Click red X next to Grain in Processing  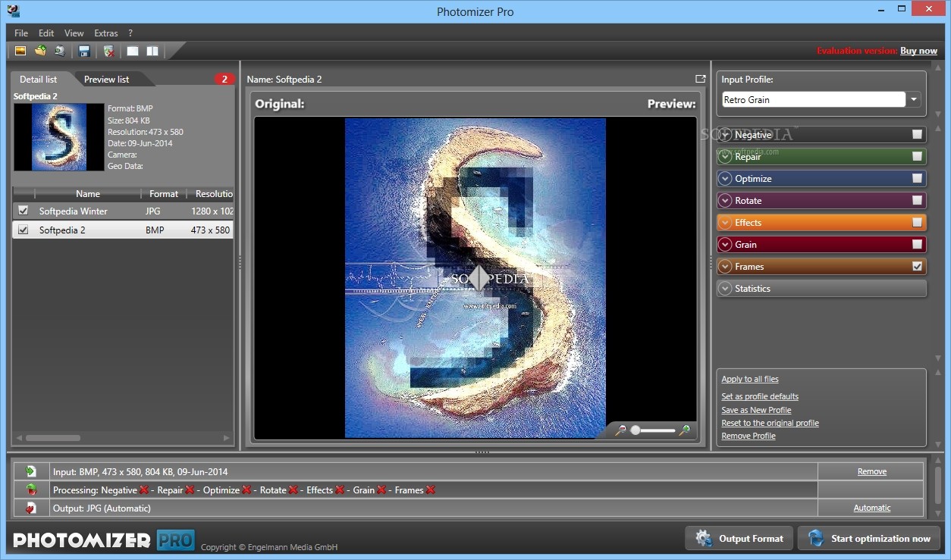click(x=381, y=490)
